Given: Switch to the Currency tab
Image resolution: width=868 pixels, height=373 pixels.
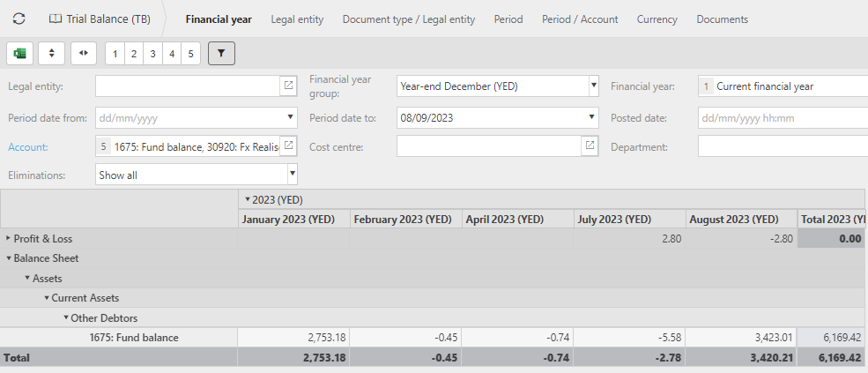Looking at the screenshot, I should 657,19.
